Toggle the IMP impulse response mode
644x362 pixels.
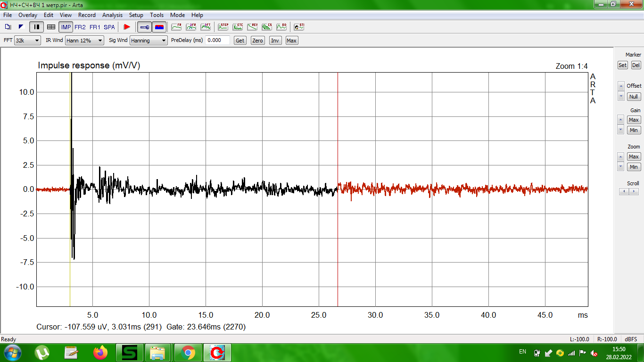(x=66, y=27)
